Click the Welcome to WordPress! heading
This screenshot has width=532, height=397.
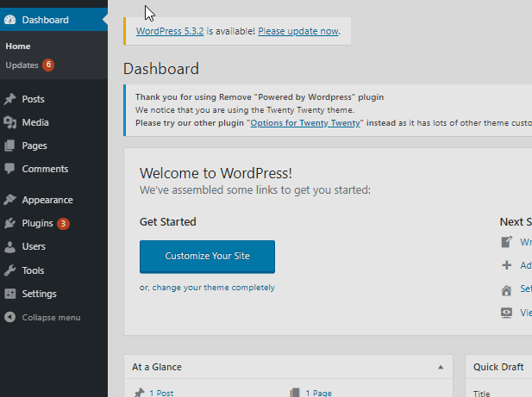coord(216,173)
